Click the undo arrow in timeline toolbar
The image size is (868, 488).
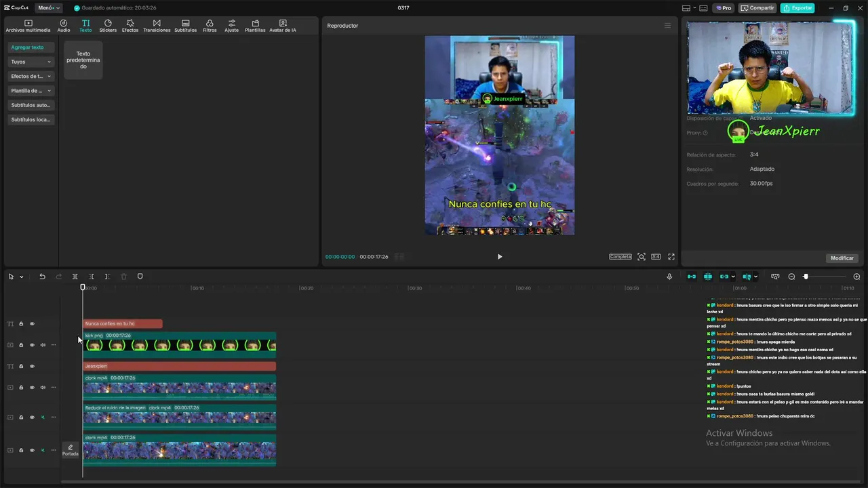(42, 277)
